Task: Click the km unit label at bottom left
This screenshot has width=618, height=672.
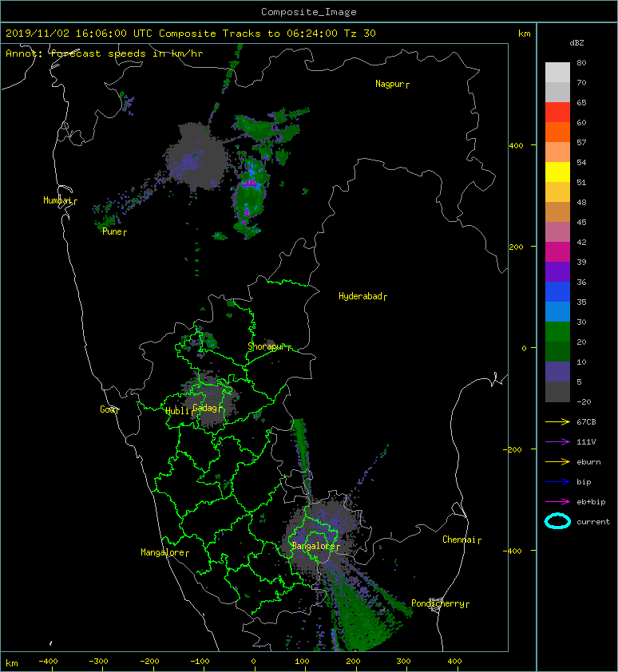Action: click(12, 663)
